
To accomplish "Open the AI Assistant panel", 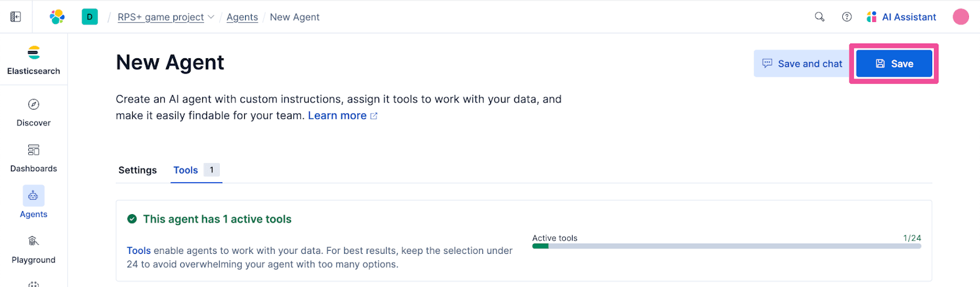I will (902, 17).
